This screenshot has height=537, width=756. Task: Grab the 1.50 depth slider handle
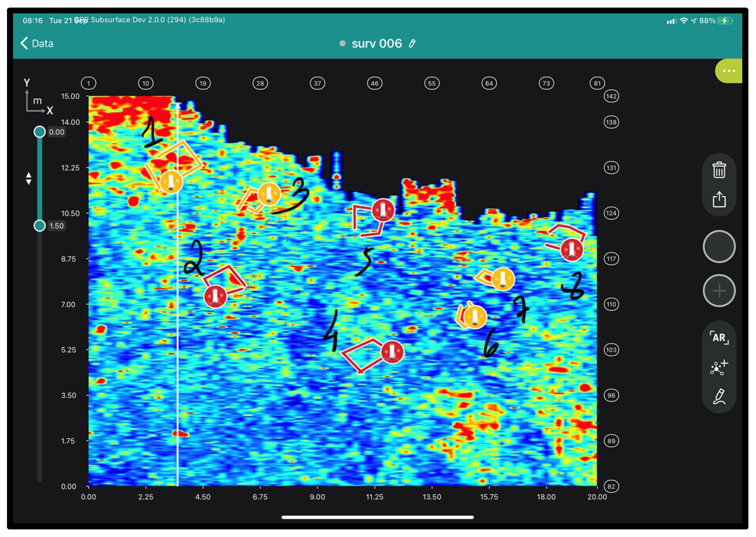[x=40, y=225]
